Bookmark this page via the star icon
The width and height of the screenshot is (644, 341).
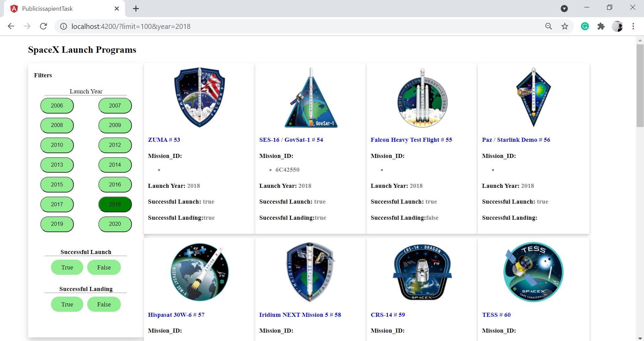coord(565,26)
